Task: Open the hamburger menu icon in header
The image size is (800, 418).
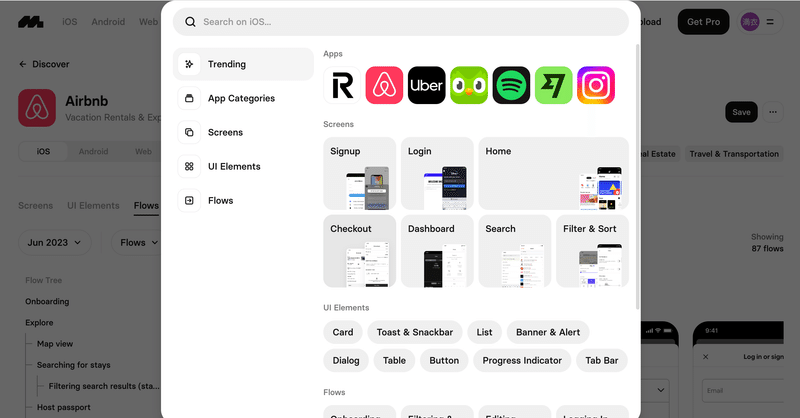Action: [x=770, y=22]
